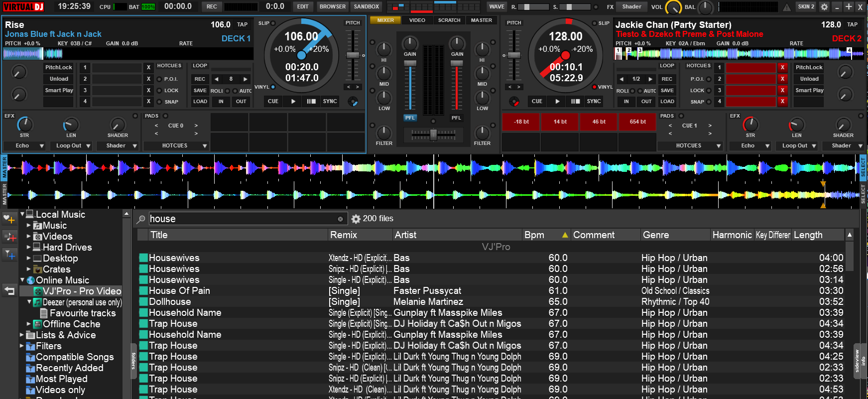This screenshot has width=868, height=399.
Task: Click Deck 1 Smart Play button
Action: [59, 90]
